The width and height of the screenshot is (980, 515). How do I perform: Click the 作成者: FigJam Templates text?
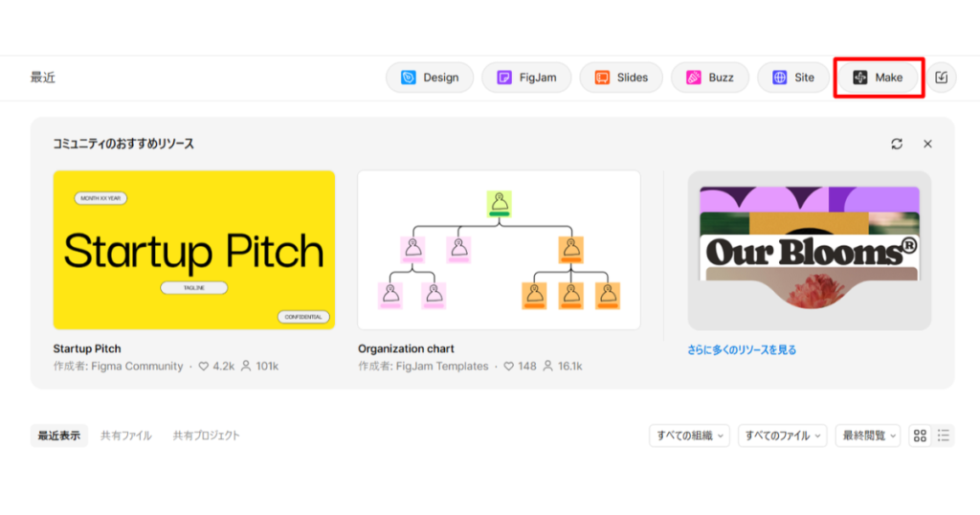[x=423, y=367]
